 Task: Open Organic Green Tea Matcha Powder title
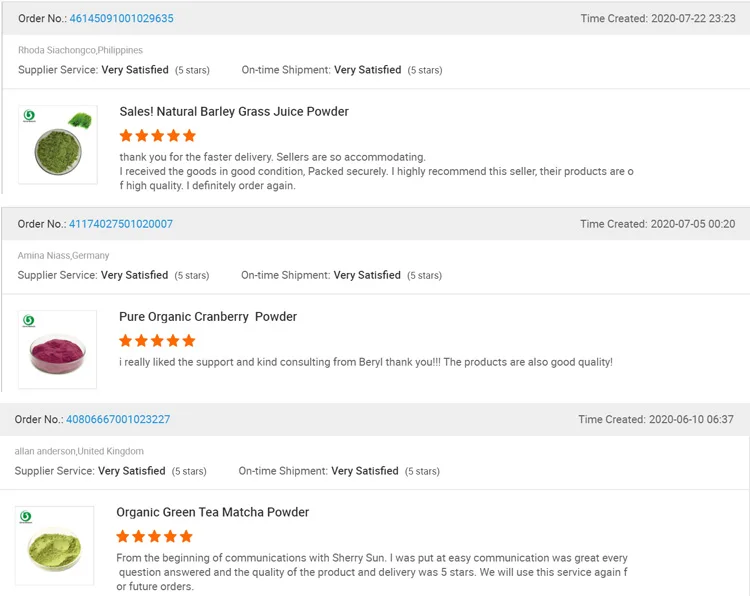point(213,512)
